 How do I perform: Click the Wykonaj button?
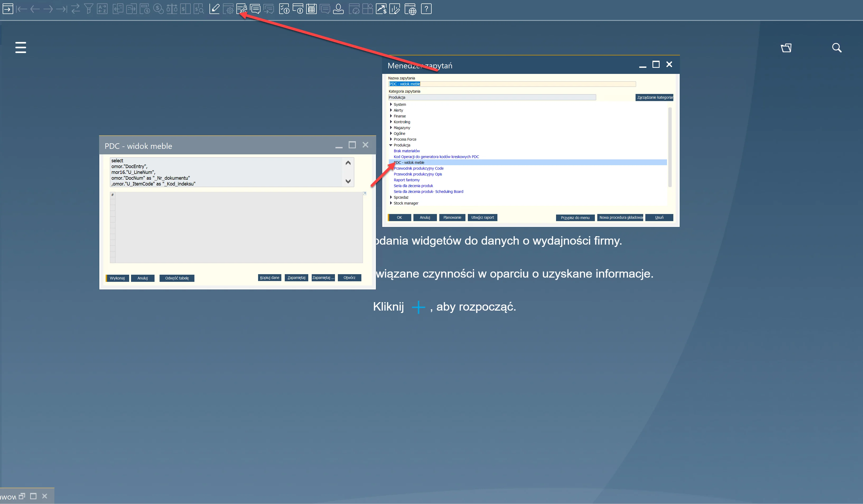coord(117,278)
